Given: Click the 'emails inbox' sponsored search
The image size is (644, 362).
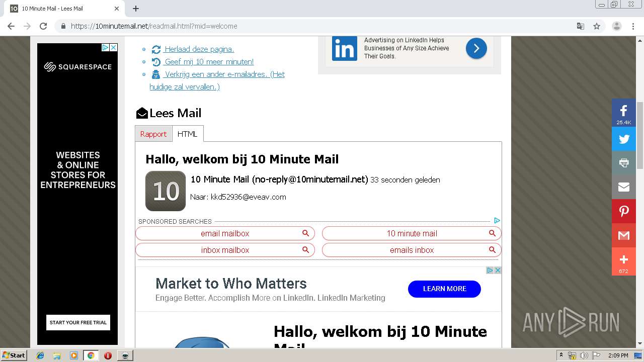Looking at the screenshot, I should 412,250.
